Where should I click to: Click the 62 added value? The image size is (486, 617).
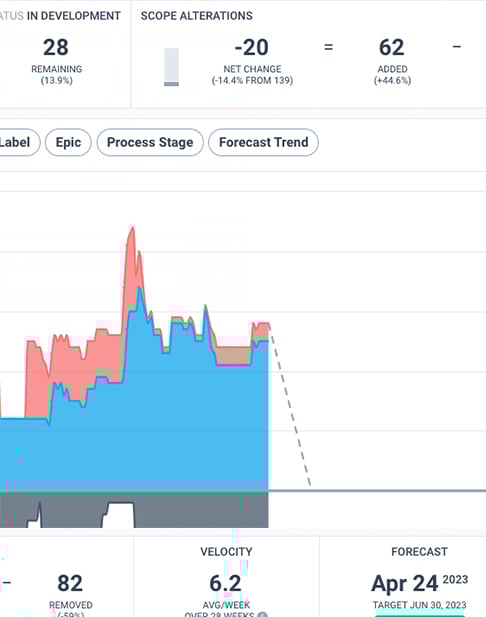pos(392,48)
